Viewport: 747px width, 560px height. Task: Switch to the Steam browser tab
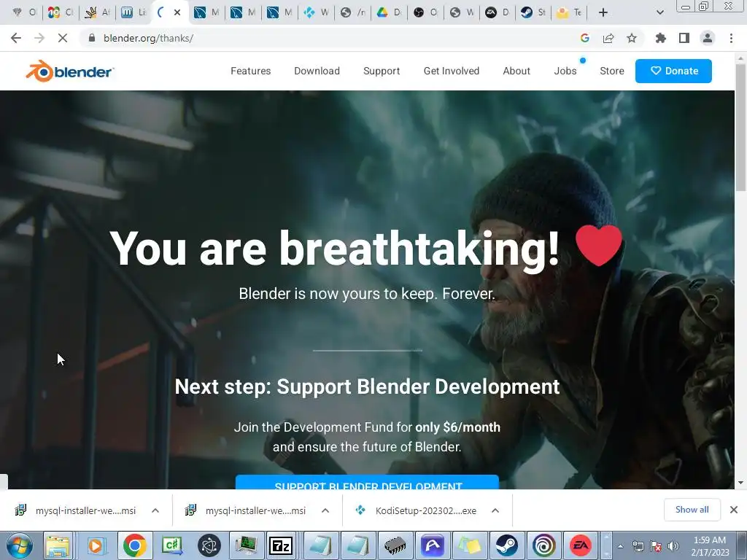[533, 12]
